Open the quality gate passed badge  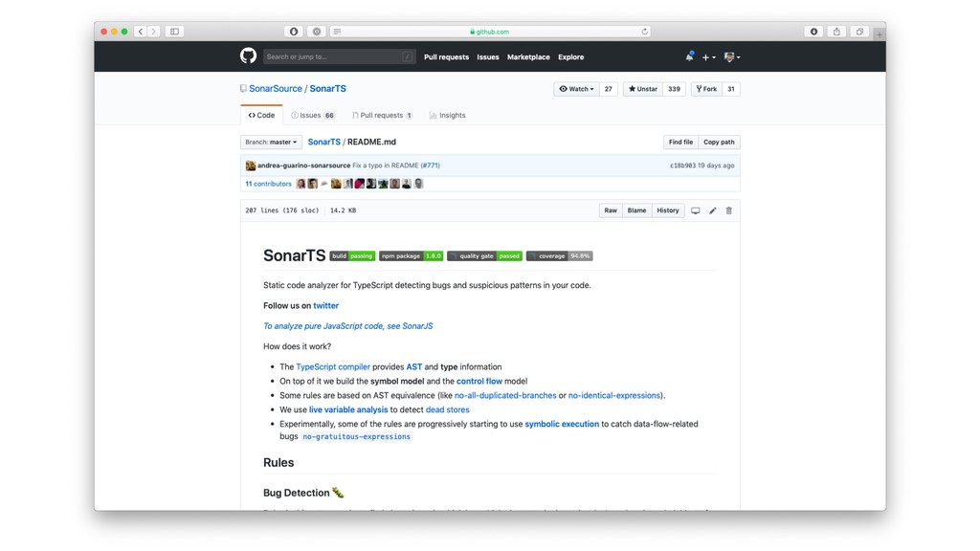485,255
